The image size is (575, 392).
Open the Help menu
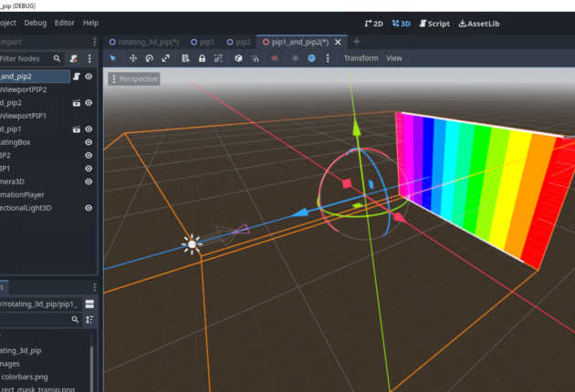click(x=90, y=23)
